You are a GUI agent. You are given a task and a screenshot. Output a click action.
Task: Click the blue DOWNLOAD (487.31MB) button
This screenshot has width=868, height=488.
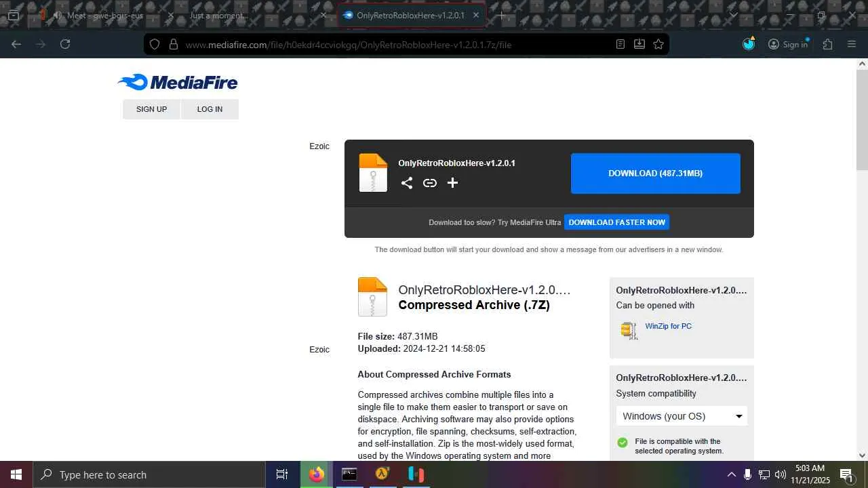tap(656, 174)
